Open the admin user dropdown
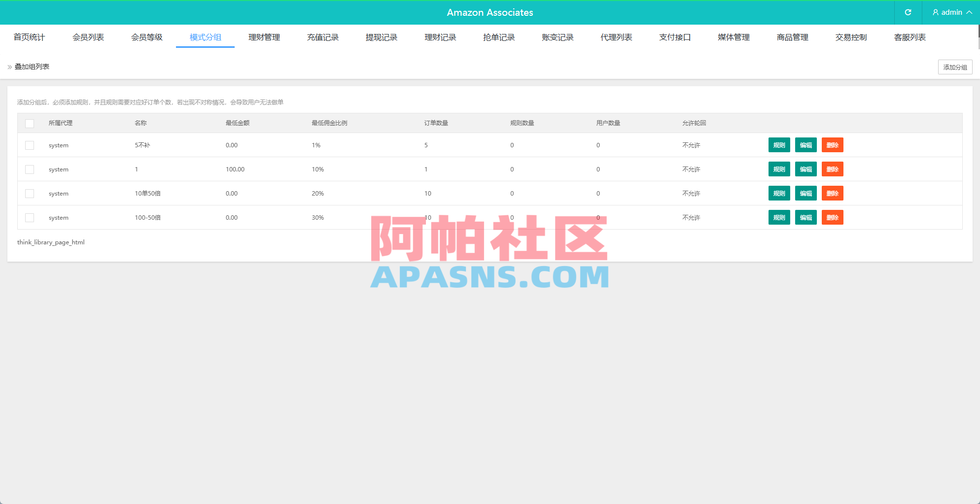 pos(952,12)
